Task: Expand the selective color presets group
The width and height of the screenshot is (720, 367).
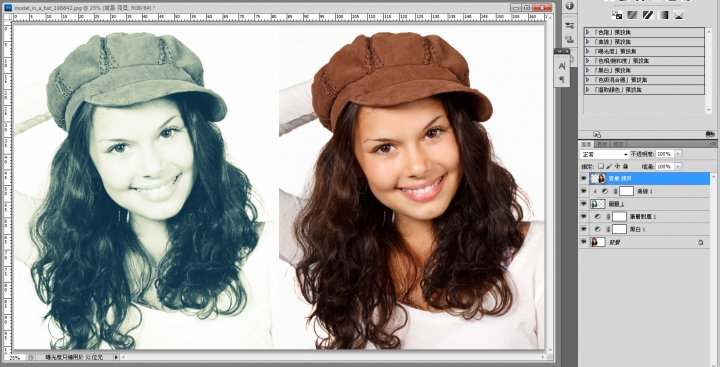Action: [588, 90]
